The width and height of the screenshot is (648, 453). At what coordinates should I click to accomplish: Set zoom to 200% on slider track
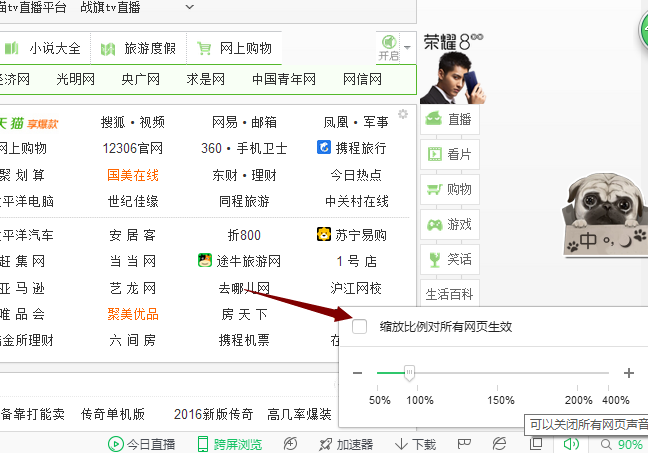pos(577,373)
